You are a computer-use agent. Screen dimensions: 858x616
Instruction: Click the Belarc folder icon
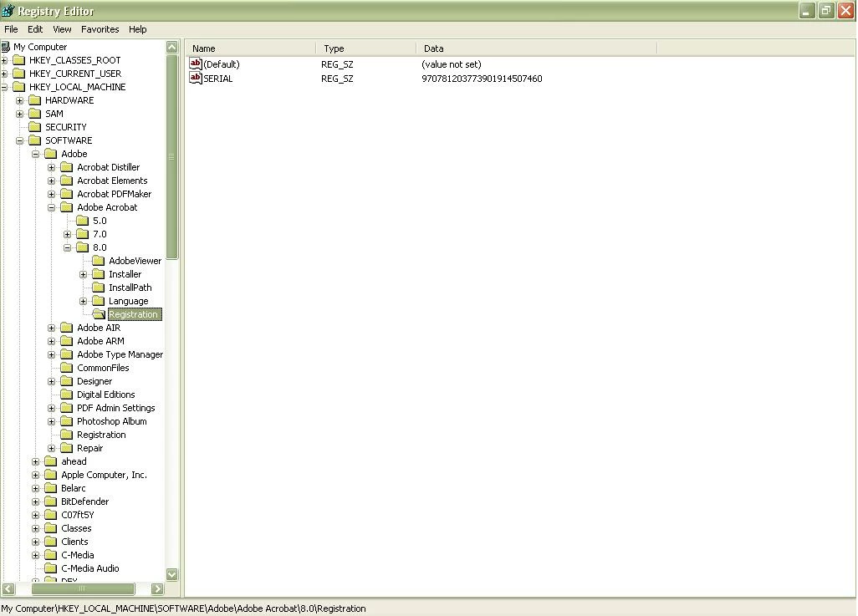tap(51, 488)
